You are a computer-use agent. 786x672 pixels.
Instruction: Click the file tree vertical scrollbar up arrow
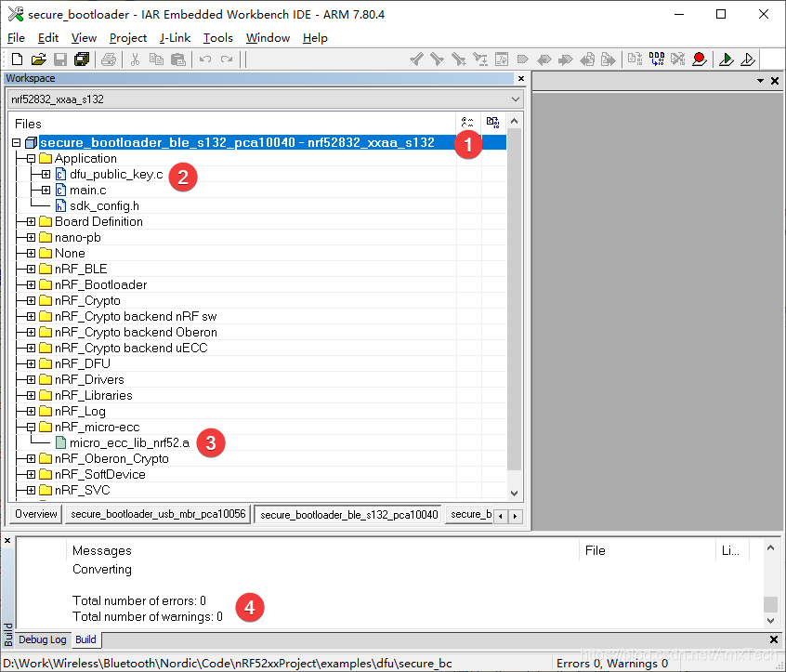click(x=515, y=122)
